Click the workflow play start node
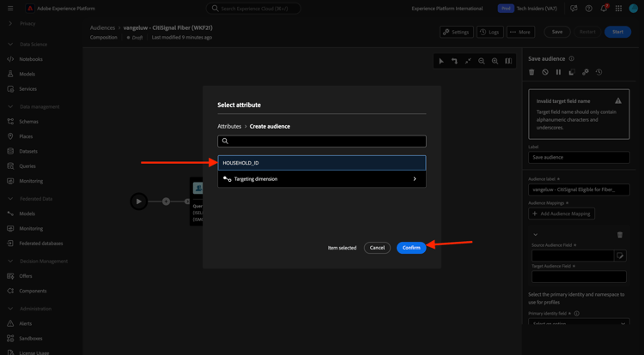Image resolution: width=644 pixels, height=355 pixels. click(x=139, y=202)
